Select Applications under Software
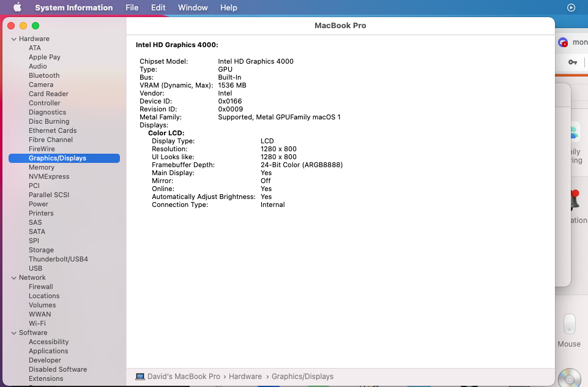Screen dimensions: 588x387 pos(48,351)
